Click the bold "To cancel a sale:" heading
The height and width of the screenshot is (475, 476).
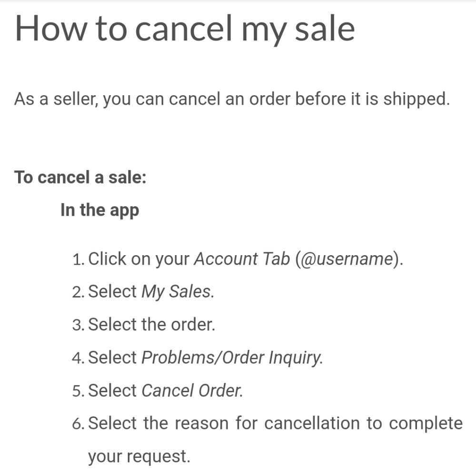[x=80, y=178]
